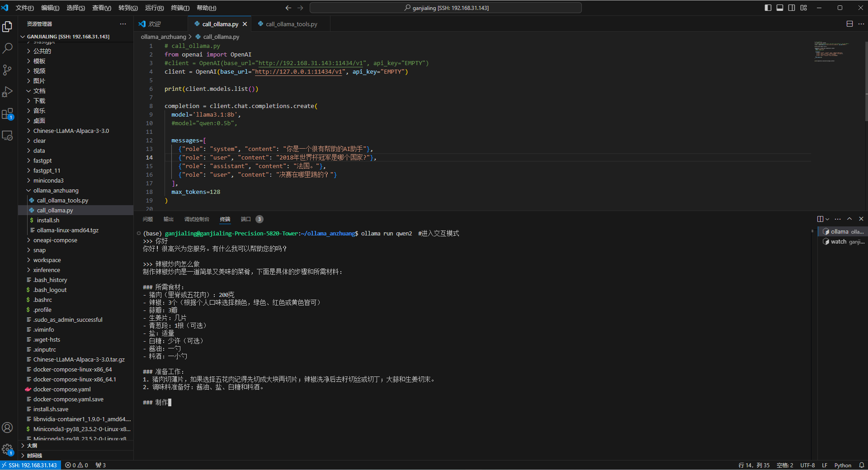
Task: Open the Search view in activity bar
Action: [7, 48]
